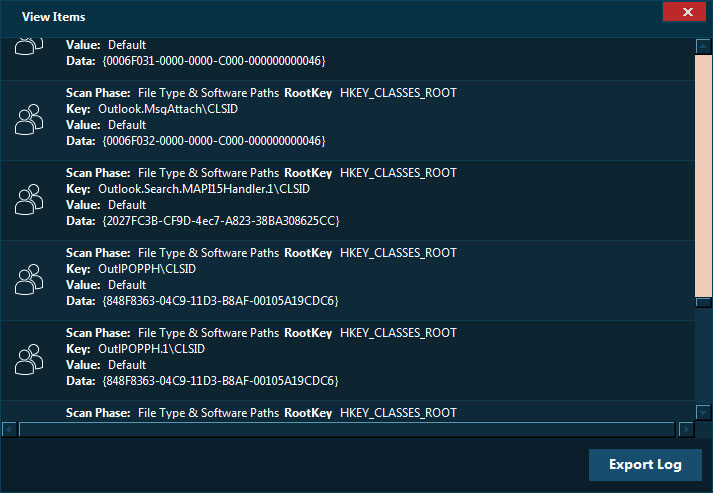
Task: Click the horizontal scrollbar left arrow
Action: (x=9, y=429)
